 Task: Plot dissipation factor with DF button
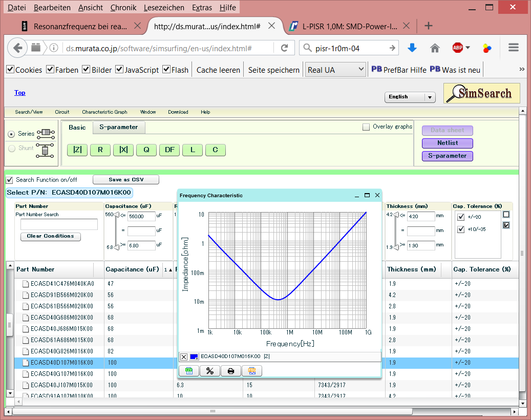[x=169, y=150]
